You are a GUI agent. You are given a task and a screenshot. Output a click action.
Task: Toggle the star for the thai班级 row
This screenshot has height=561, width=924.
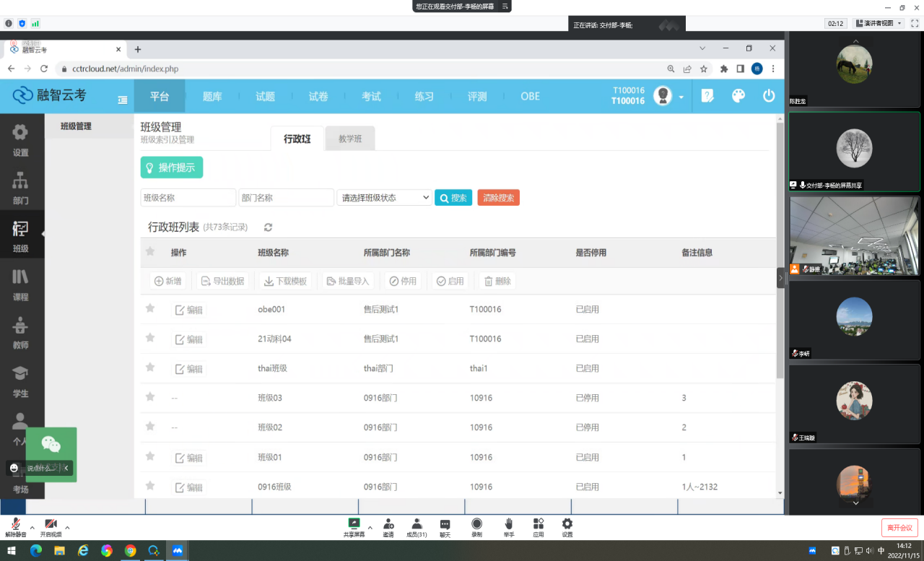(x=150, y=368)
